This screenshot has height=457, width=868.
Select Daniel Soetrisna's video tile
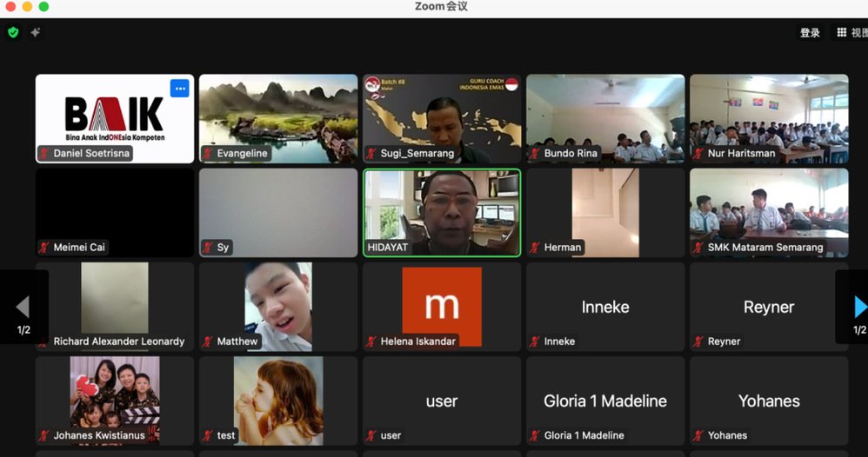click(x=115, y=118)
